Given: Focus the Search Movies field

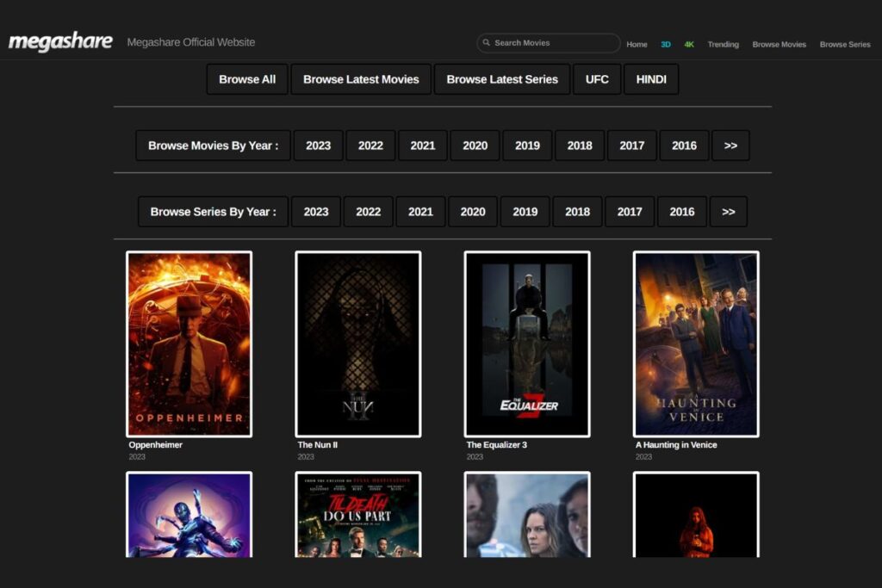Looking at the screenshot, I should click(x=549, y=43).
